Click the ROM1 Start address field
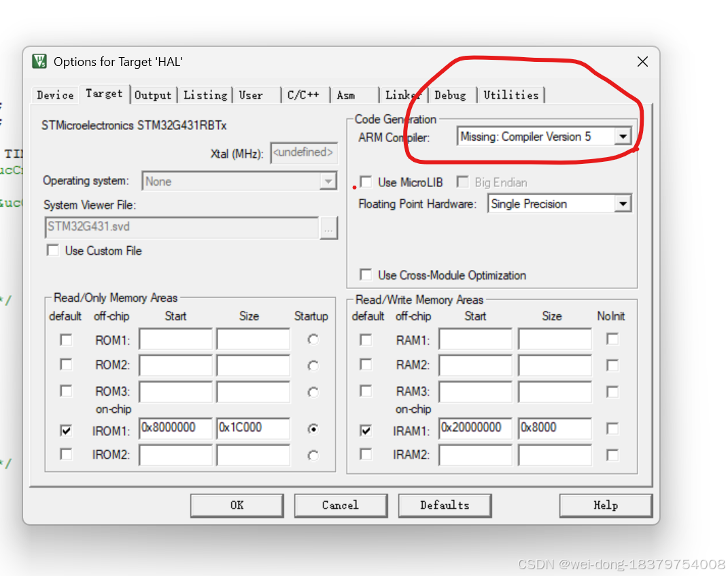Screen dimensions: 728x576 click(175, 339)
